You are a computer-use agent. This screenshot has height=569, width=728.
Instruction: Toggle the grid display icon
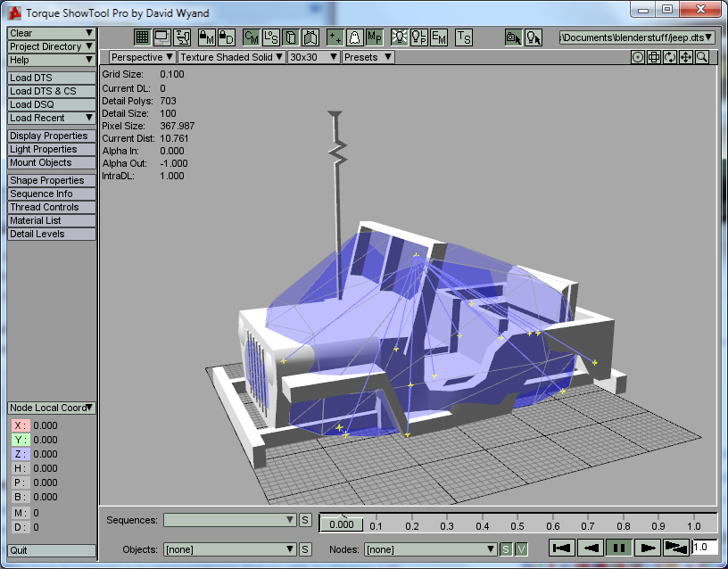tap(142, 37)
